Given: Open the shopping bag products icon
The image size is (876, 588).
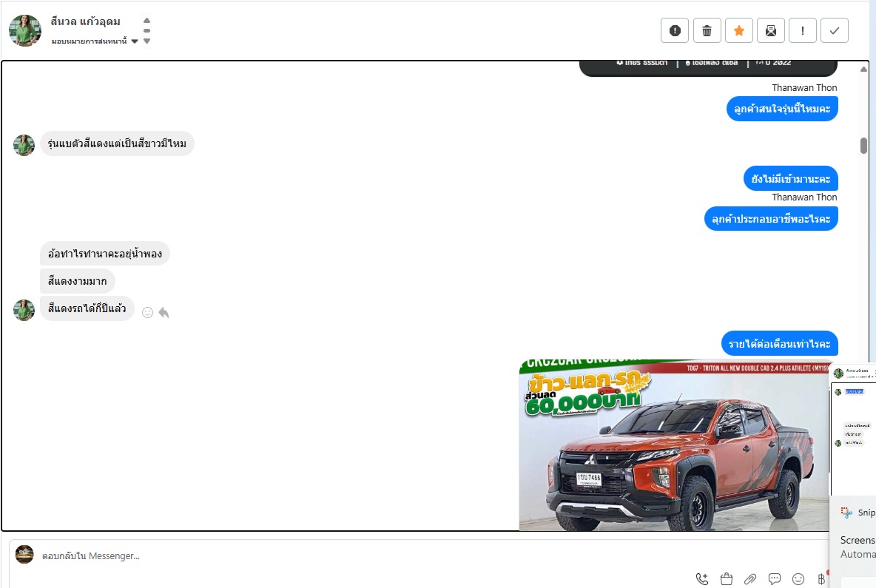Looking at the screenshot, I should (727, 579).
